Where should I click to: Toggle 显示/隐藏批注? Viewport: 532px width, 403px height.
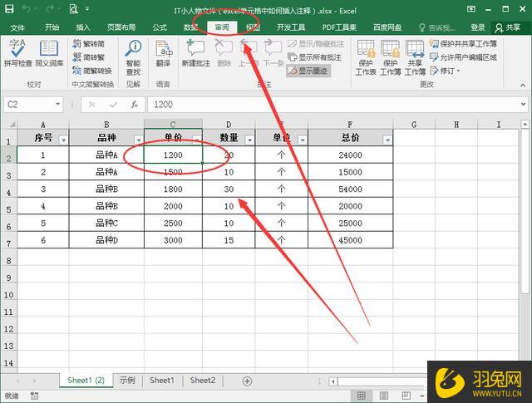(x=316, y=44)
